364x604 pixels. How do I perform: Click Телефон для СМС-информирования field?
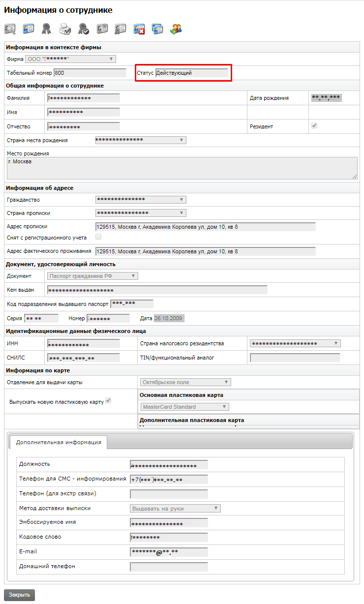tap(169, 479)
